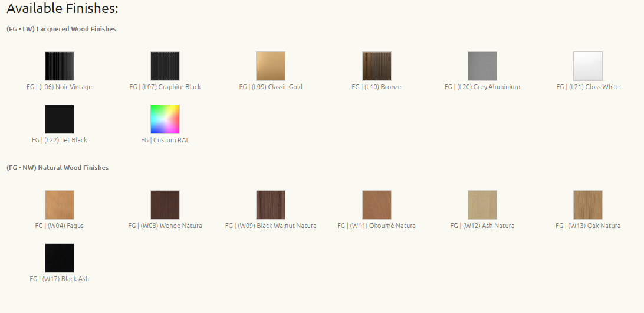The width and height of the screenshot is (644, 313).
Task: Choose the Oak Natura wood swatch
Action: 588,205
